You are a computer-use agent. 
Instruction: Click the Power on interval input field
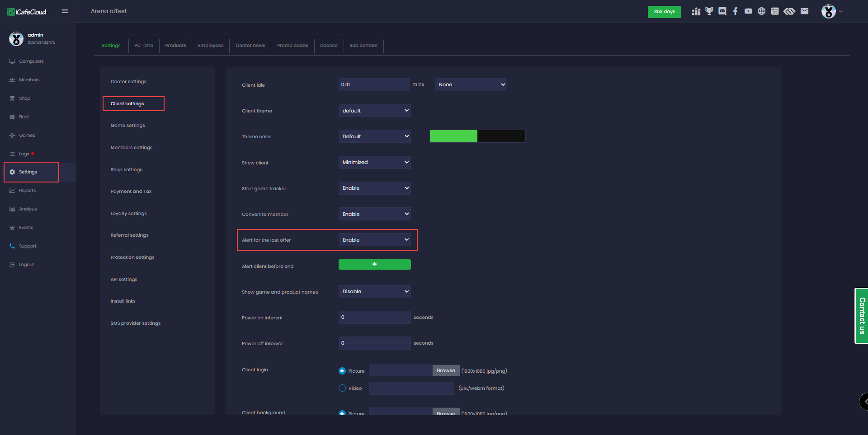[x=374, y=317]
